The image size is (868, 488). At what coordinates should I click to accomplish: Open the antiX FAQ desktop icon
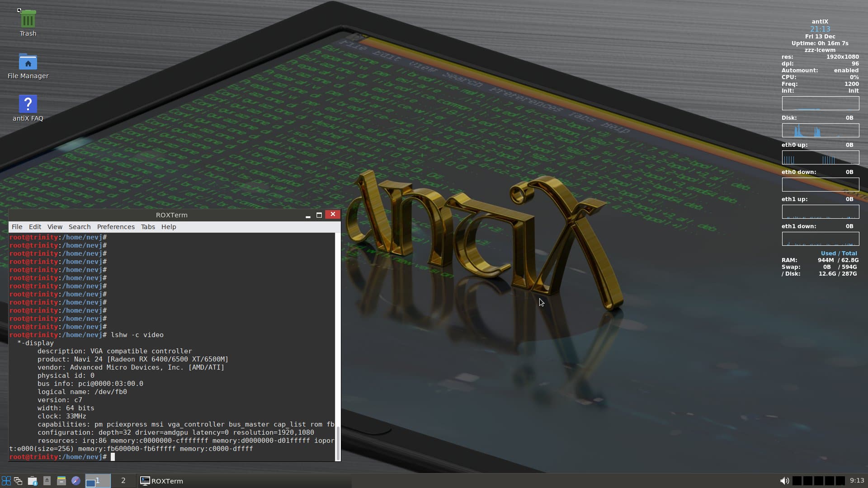pyautogui.click(x=28, y=104)
